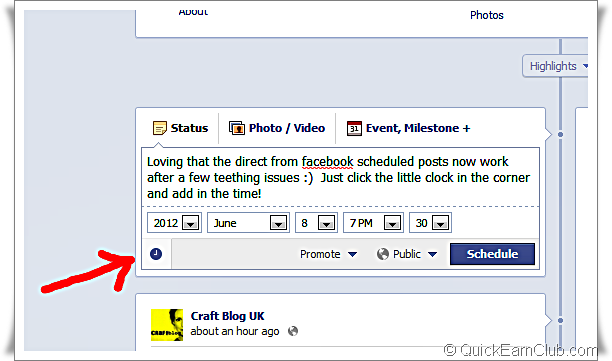Click the Status note icon
The width and height of the screenshot is (612, 361).
pos(159,128)
